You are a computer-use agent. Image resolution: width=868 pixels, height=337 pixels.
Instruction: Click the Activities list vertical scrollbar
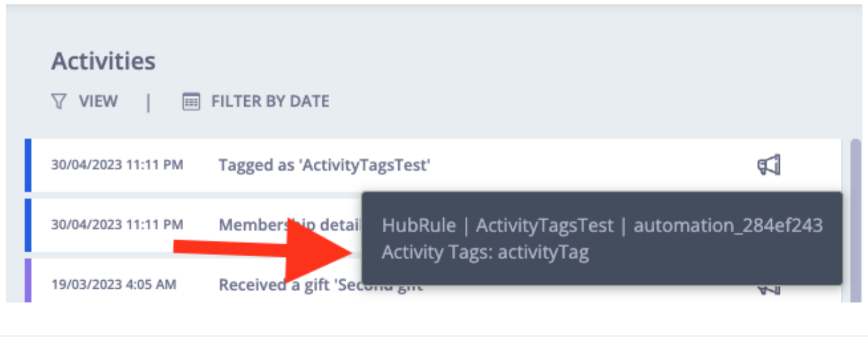point(855,220)
